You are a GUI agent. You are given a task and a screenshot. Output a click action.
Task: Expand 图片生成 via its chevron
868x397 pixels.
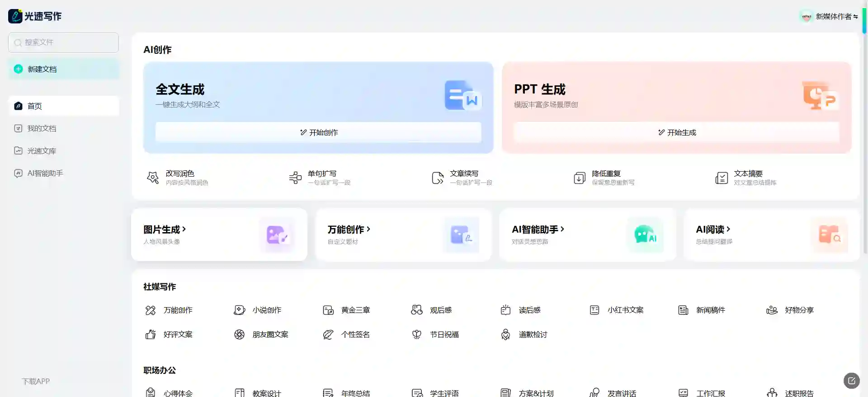tap(184, 229)
